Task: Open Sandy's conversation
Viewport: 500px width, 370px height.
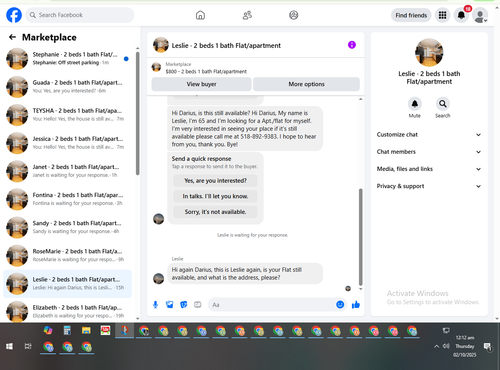Action: (67, 227)
